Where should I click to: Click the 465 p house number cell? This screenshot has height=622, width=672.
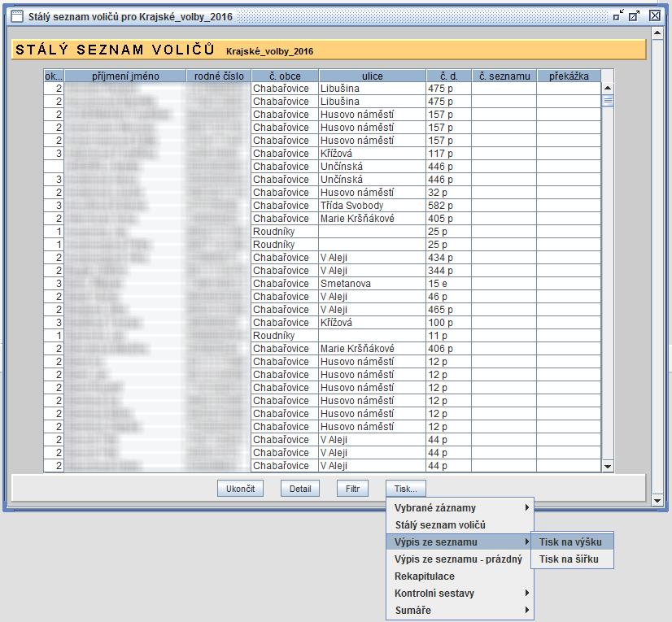tap(449, 309)
